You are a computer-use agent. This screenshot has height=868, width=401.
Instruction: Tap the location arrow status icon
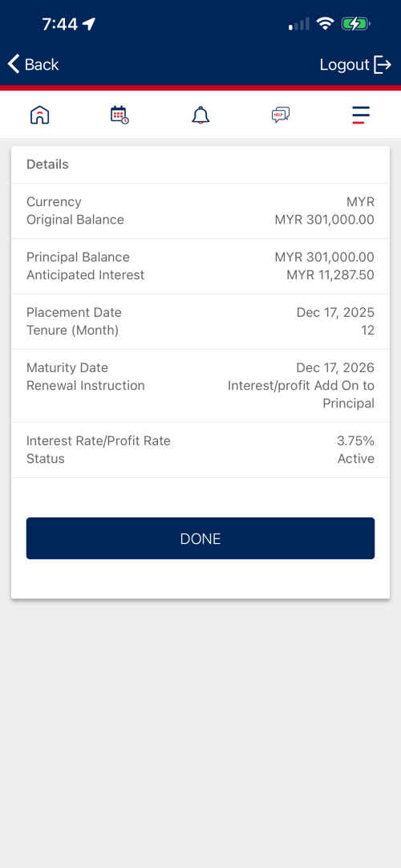pyautogui.click(x=88, y=24)
